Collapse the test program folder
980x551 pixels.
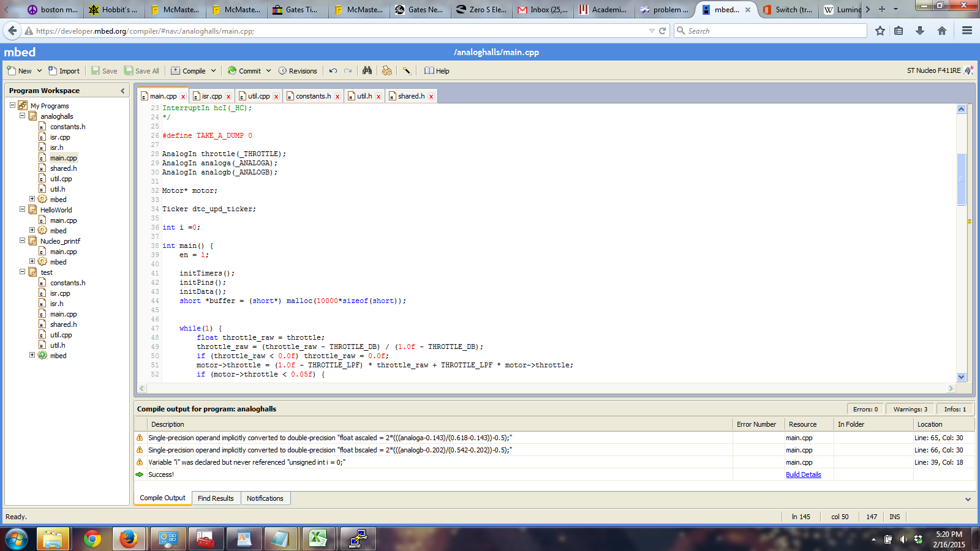22,271
